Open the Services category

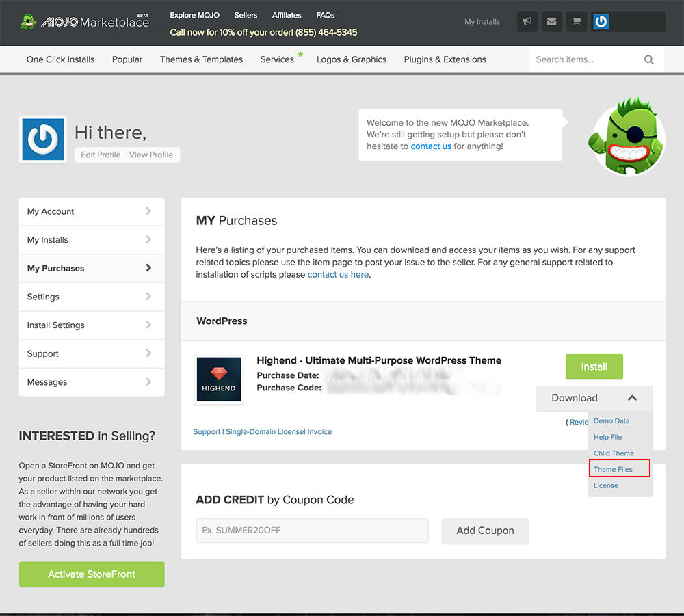[x=278, y=59]
